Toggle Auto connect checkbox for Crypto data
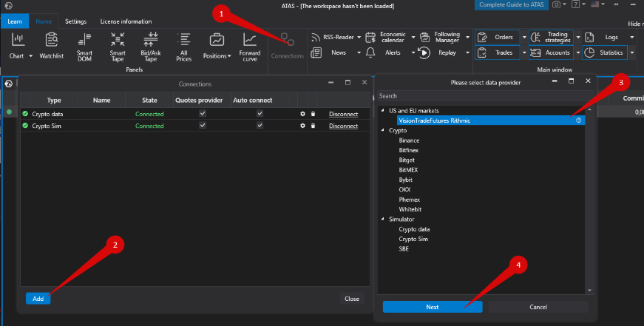The image size is (644, 326). pyautogui.click(x=260, y=113)
